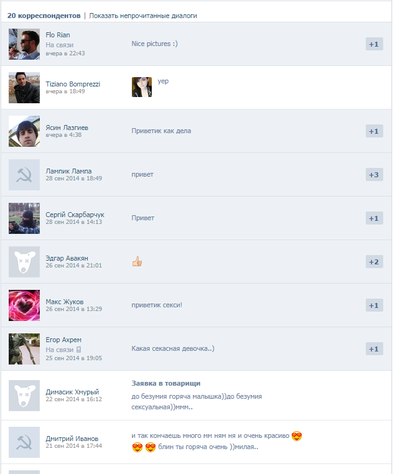Click the +3 unread badge for Лампик Лампа
Screen dimensions: 400x474
[374, 175]
